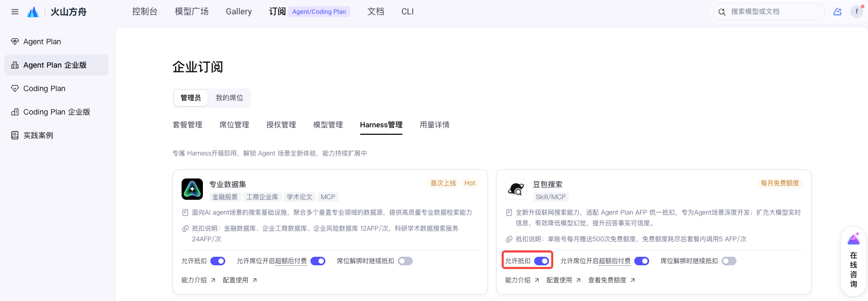Toggle 允许席位开启超额后付费 for 专业数据集
This screenshot has height=301, width=868.
pyautogui.click(x=318, y=261)
